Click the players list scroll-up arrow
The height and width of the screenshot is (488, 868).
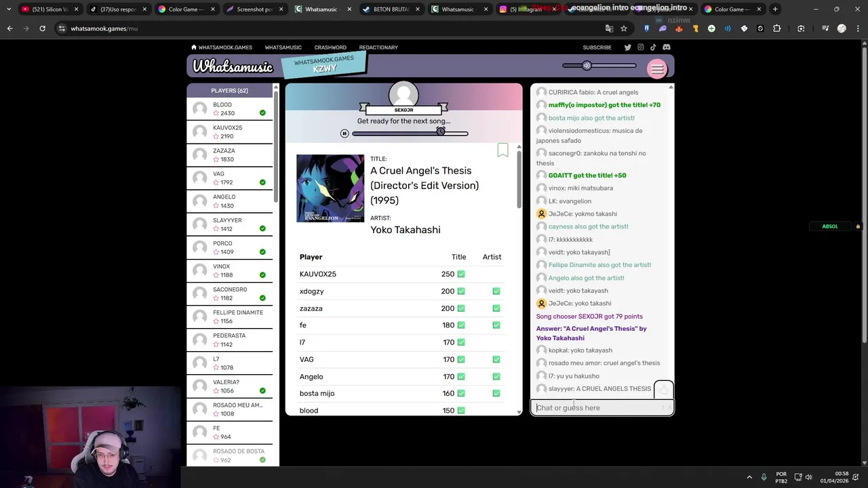click(276, 87)
